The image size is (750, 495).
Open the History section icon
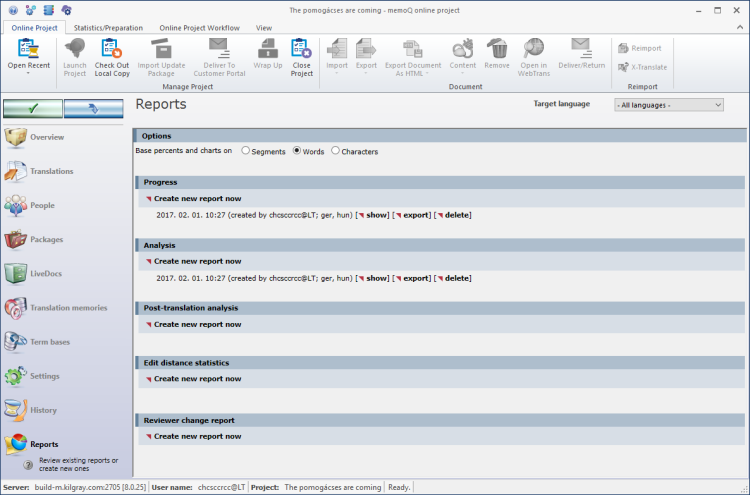pyautogui.click(x=17, y=410)
